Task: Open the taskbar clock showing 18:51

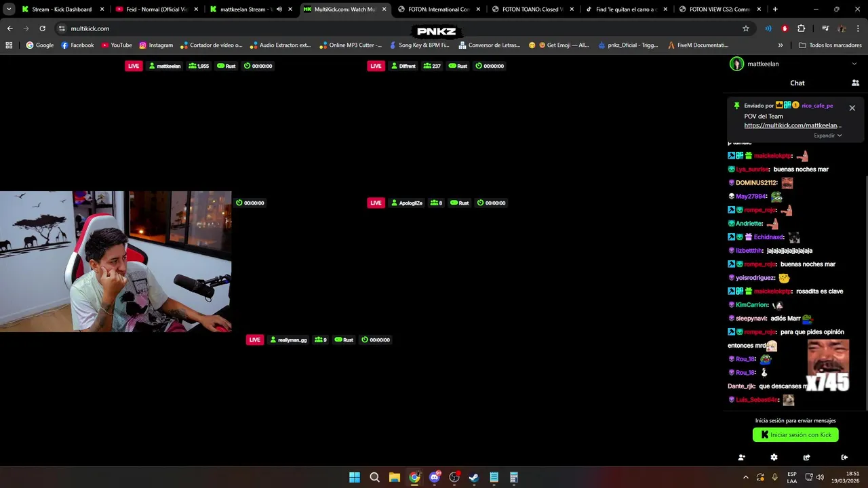Action: [846, 477]
